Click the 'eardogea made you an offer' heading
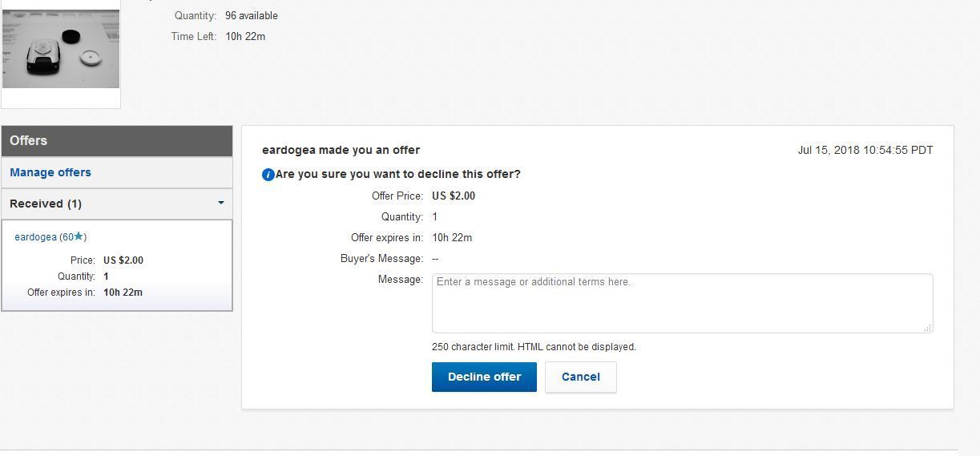The height and width of the screenshot is (456, 980). 341,150
